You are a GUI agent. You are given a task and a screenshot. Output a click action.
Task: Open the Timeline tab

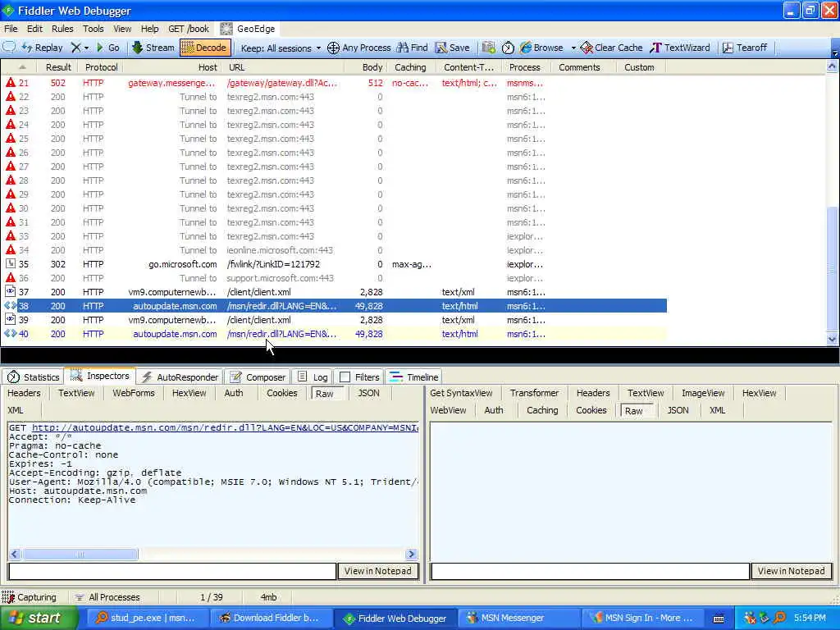pos(413,377)
